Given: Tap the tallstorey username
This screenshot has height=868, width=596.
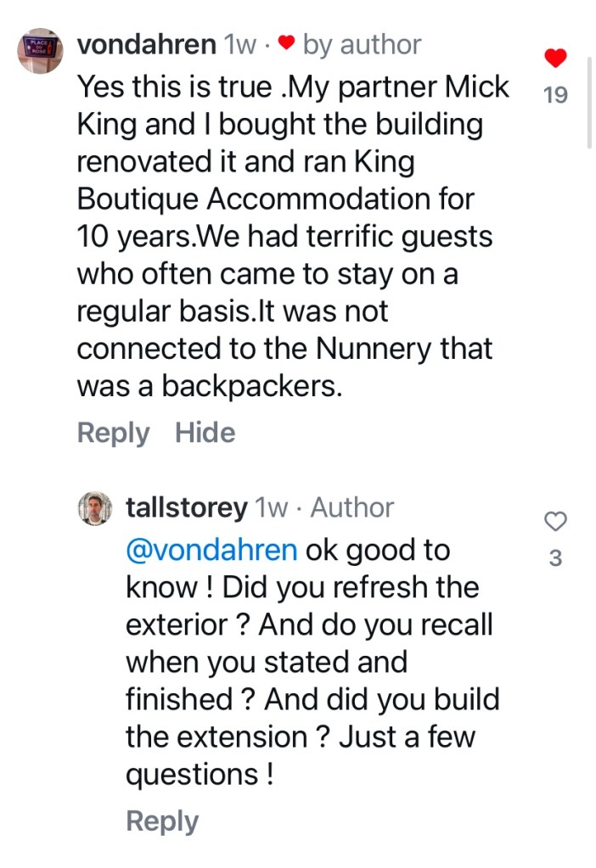Looking at the screenshot, I should [x=186, y=508].
